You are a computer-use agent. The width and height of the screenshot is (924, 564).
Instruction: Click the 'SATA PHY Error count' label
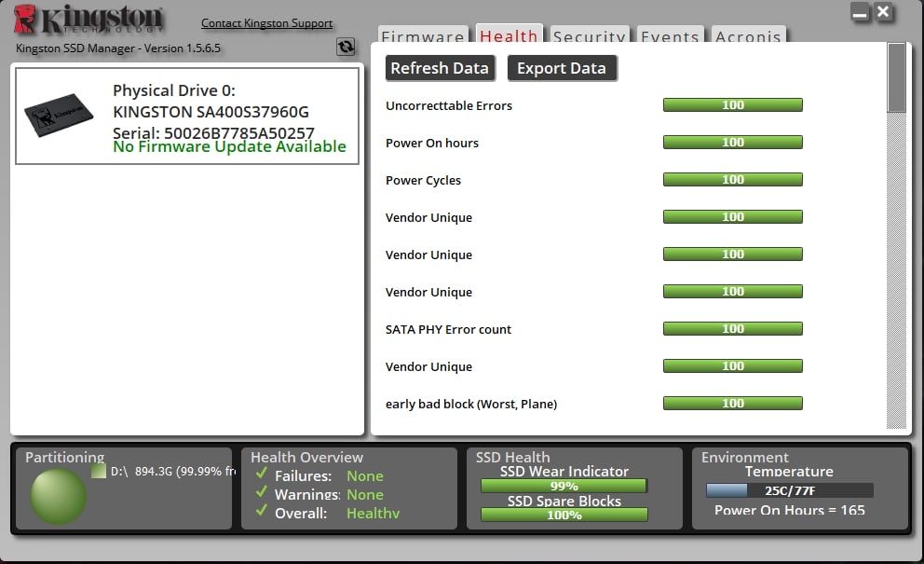448,329
